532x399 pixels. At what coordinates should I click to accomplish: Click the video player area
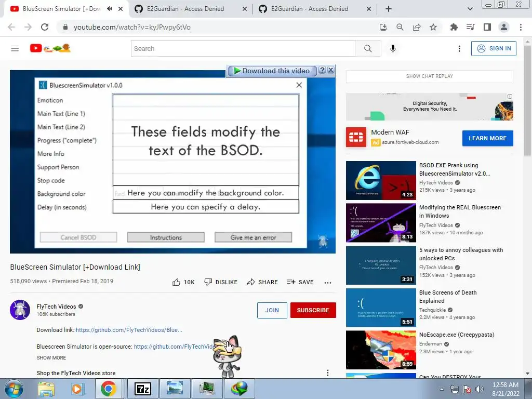click(172, 162)
